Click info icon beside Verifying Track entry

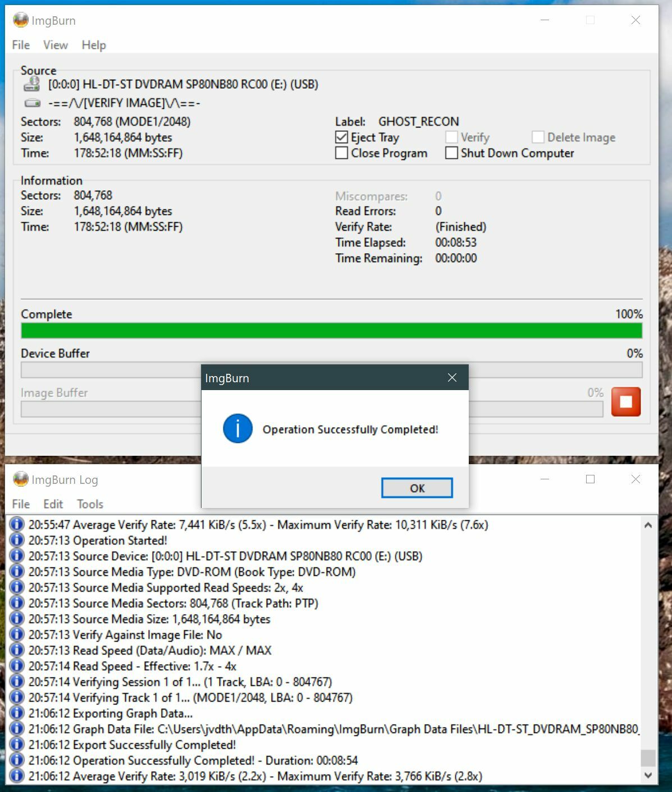(x=17, y=697)
